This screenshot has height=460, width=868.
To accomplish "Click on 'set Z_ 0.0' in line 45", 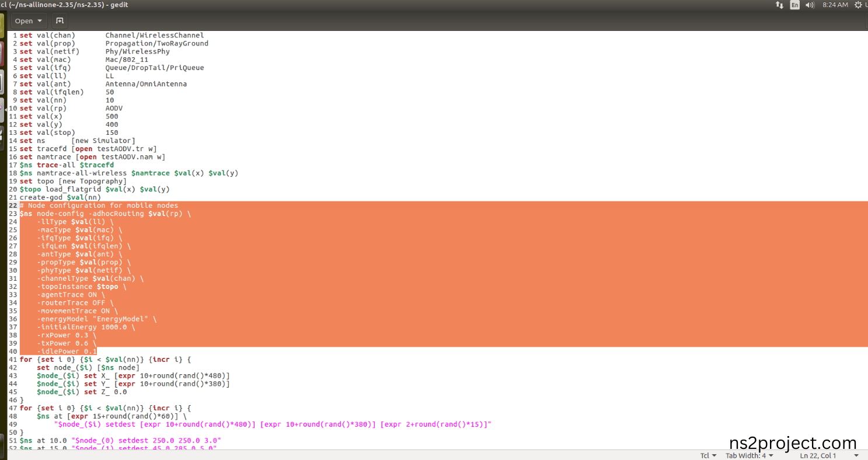I will pos(106,392).
